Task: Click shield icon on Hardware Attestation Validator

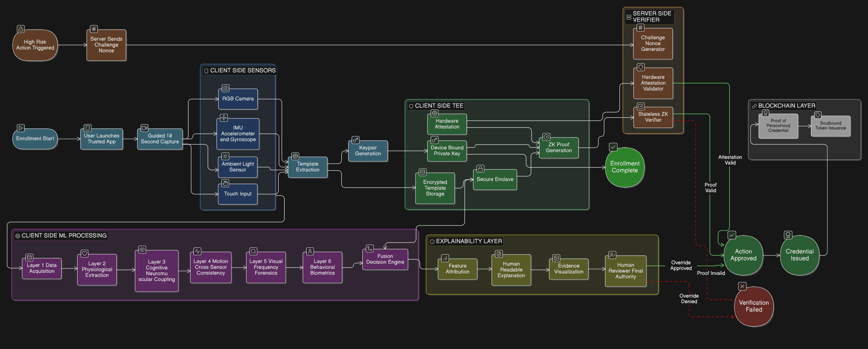Action: [x=641, y=67]
